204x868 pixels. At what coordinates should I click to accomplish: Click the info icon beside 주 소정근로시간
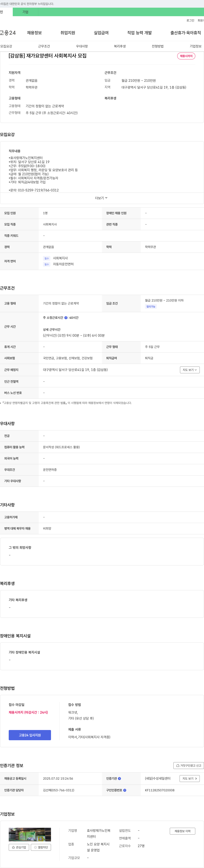tap(66, 318)
